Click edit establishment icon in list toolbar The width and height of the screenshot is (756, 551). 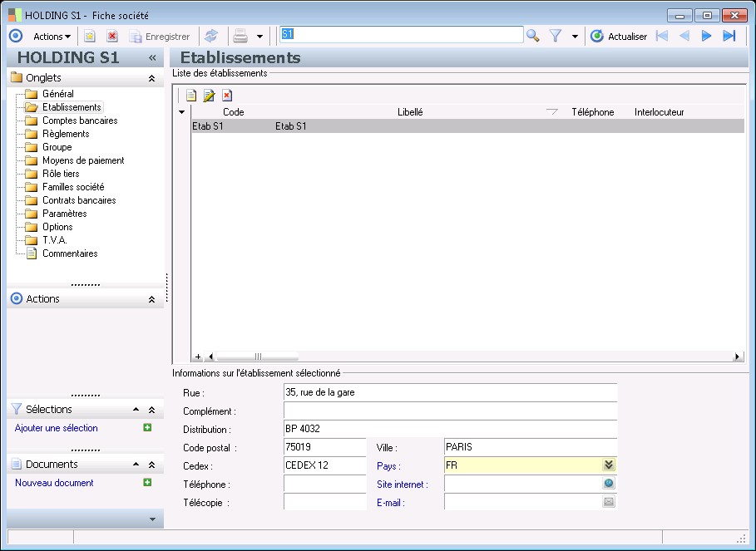[x=209, y=96]
